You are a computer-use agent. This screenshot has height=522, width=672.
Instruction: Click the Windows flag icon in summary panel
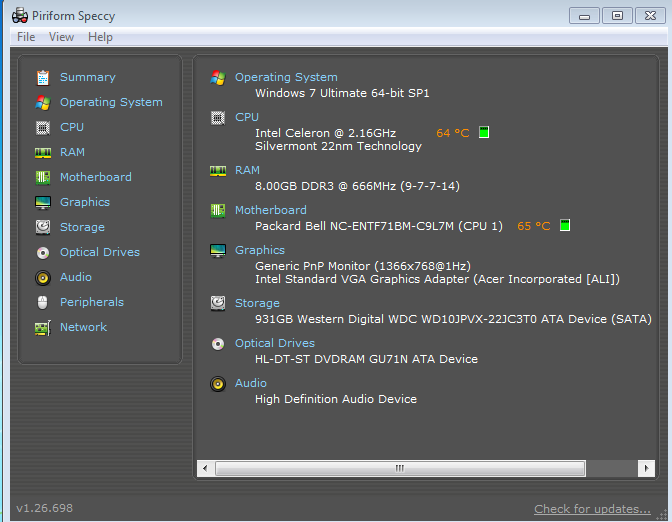coord(218,78)
